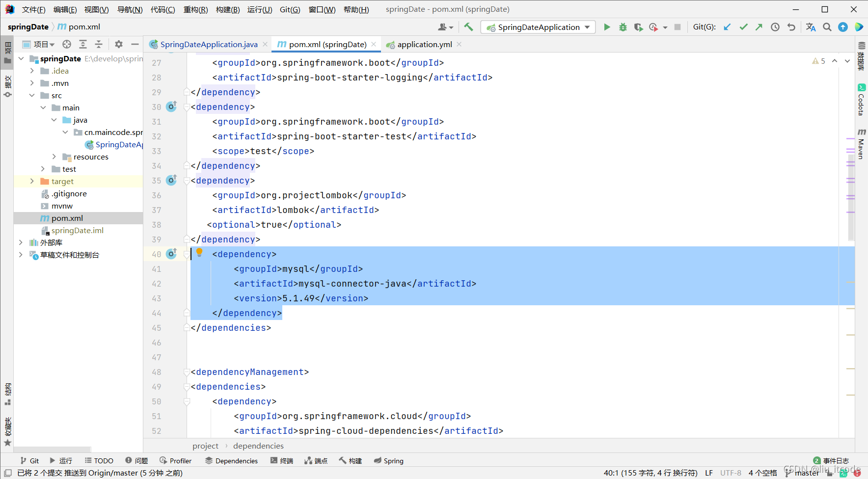868x479 pixels.
Task: Expand the .idea folder
Action: coord(32,71)
